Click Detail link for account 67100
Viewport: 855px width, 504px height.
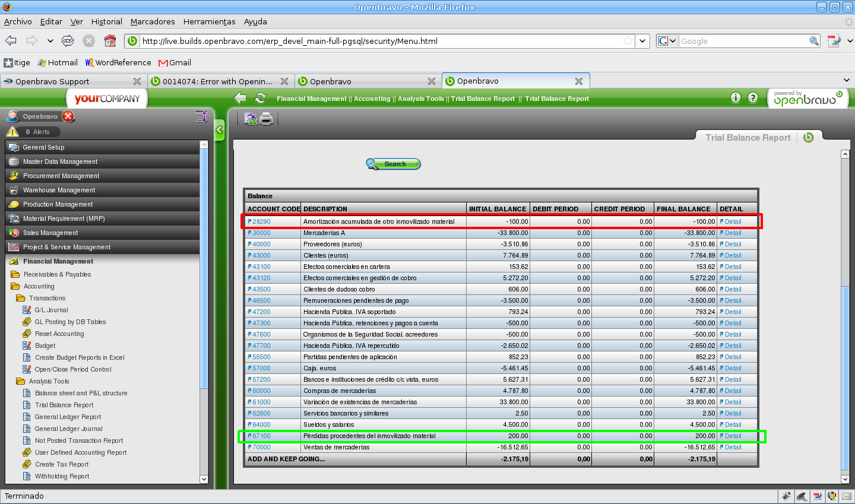(733, 436)
